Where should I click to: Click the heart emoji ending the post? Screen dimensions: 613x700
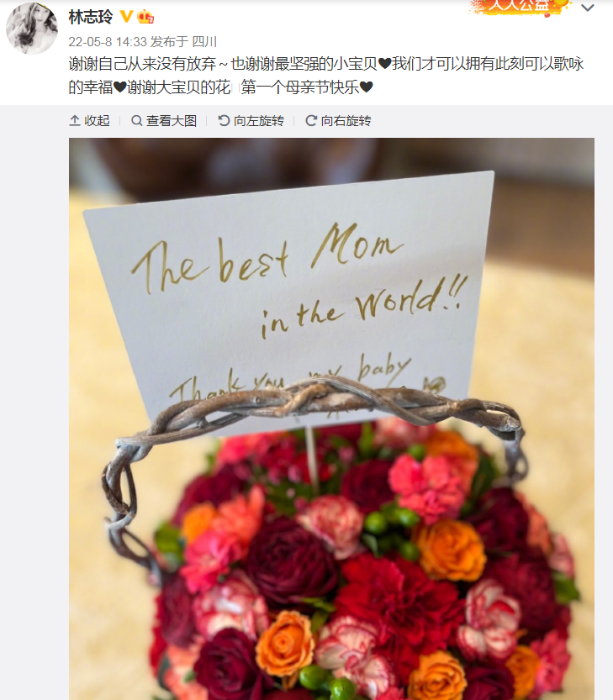coord(366,87)
